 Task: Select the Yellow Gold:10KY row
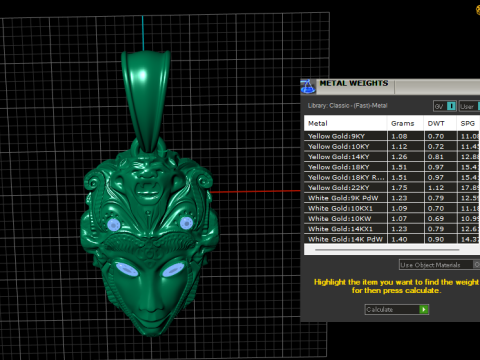[392, 146]
